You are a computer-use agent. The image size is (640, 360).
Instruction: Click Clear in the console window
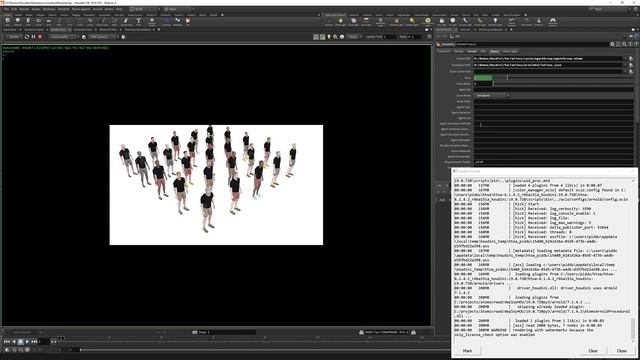[x=593, y=351]
